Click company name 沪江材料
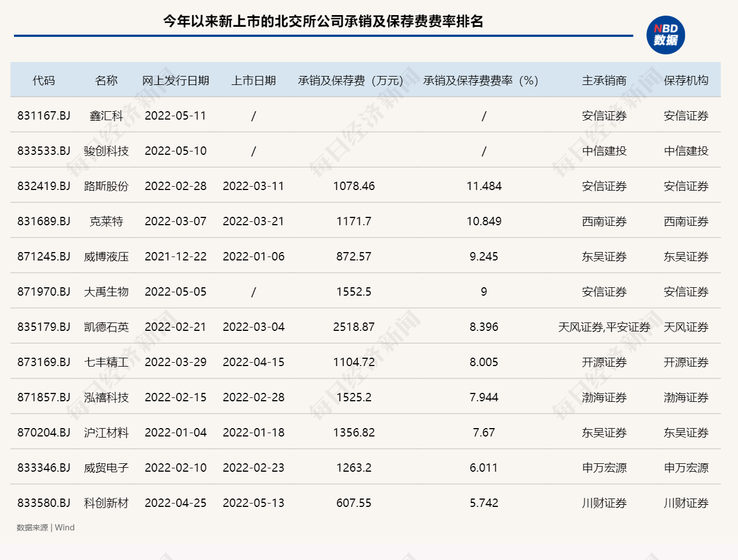738x560 pixels. coord(106,433)
